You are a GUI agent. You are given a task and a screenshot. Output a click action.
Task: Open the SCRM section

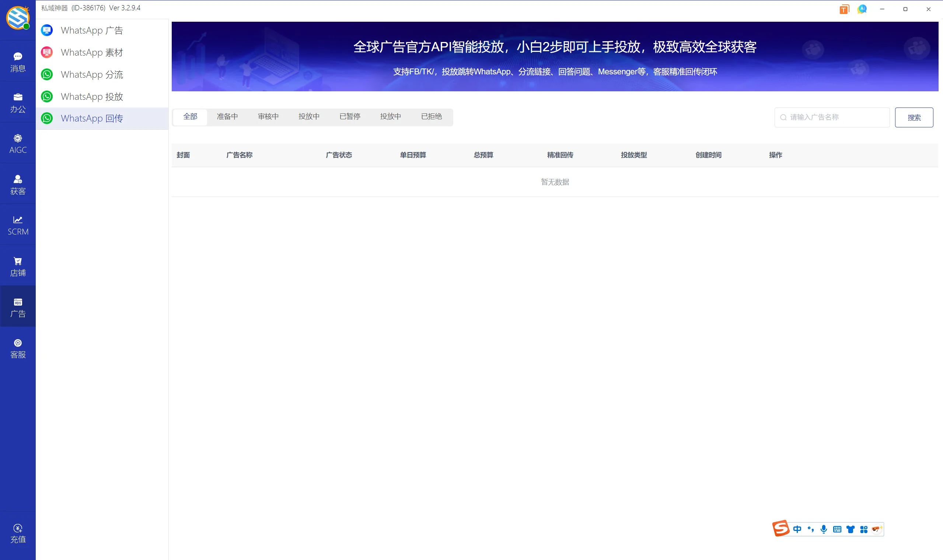point(18,225)
